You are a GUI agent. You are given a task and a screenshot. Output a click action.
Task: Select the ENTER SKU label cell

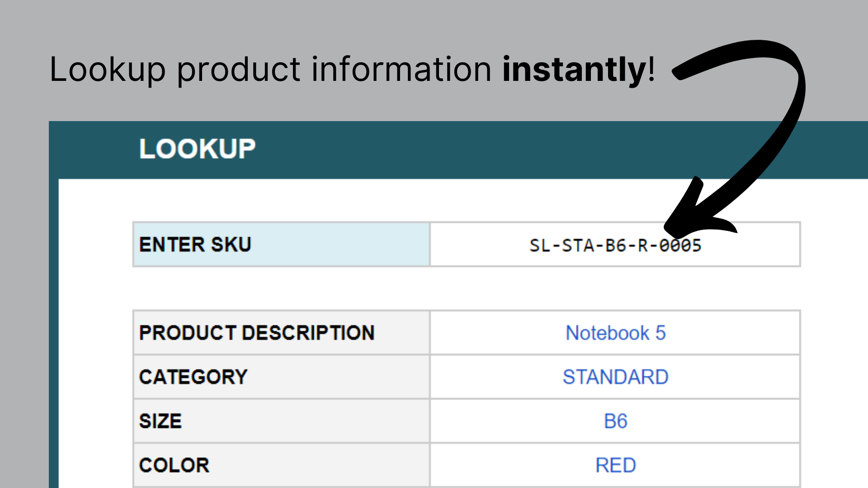tap(195, 244)
